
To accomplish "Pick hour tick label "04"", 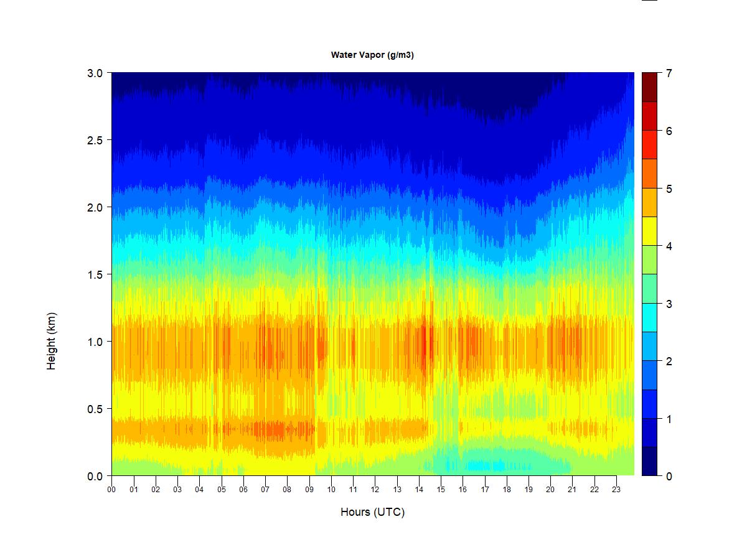I will pyautogui.click(x=199, y=489).
